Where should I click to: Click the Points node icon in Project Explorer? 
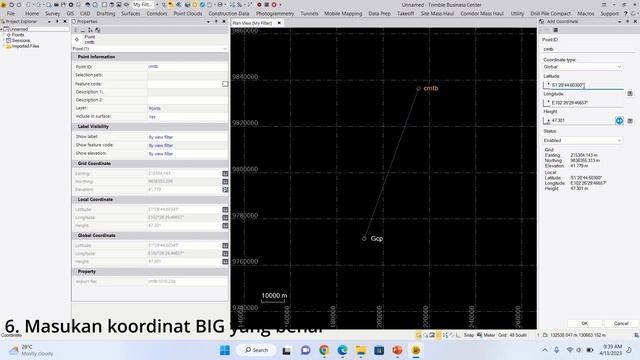(x=9, y=35)
